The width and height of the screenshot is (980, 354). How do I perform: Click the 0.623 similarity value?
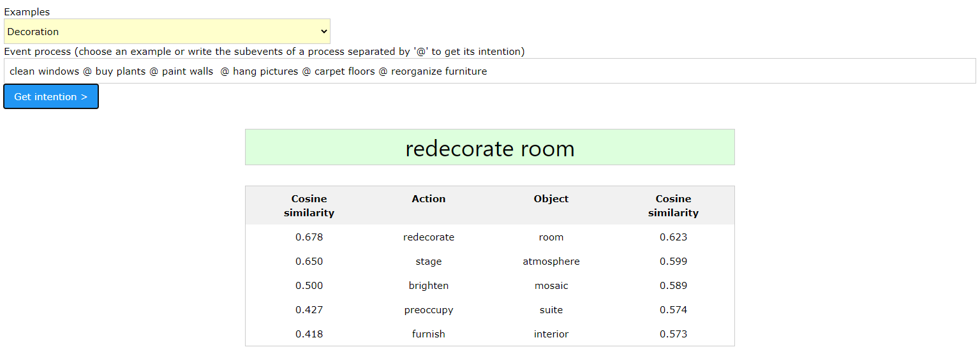tap(673, 237)
